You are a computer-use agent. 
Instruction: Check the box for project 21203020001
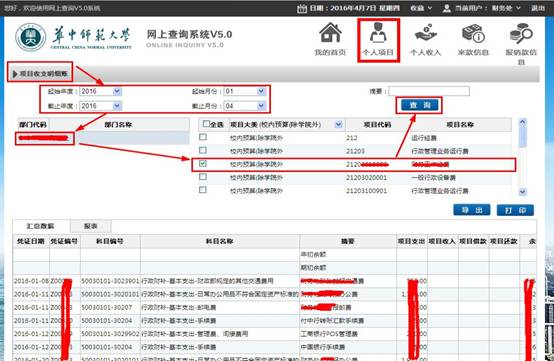click(x=203, y=177)
